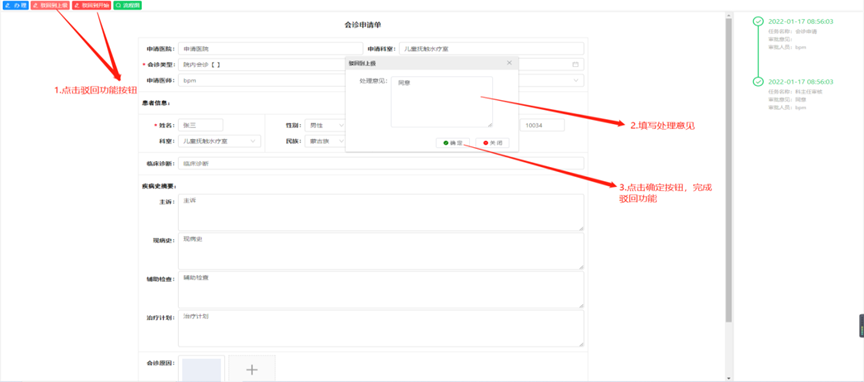Open the green 流程图 flowchart button
The width and height of the screenshot is (864, 382).
coord(127,6)
